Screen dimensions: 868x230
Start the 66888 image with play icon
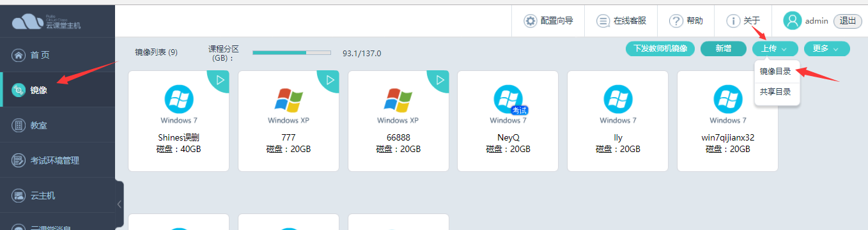pyautogui.click(x=440, y=80)
